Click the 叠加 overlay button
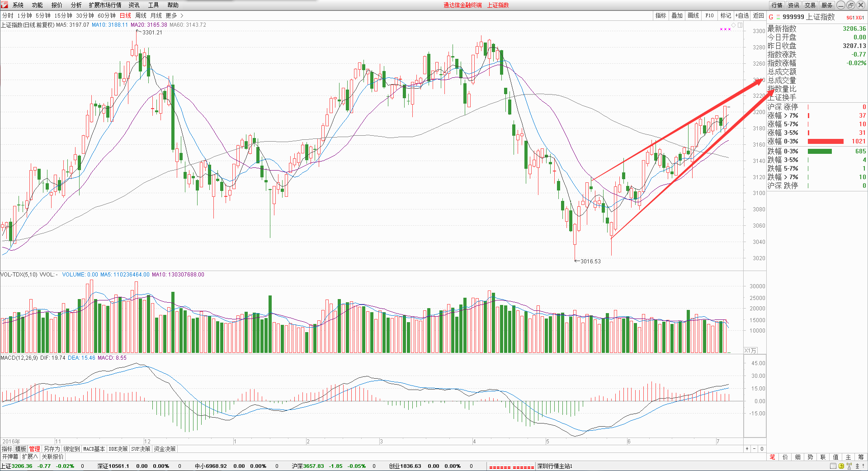 point(677,15)
